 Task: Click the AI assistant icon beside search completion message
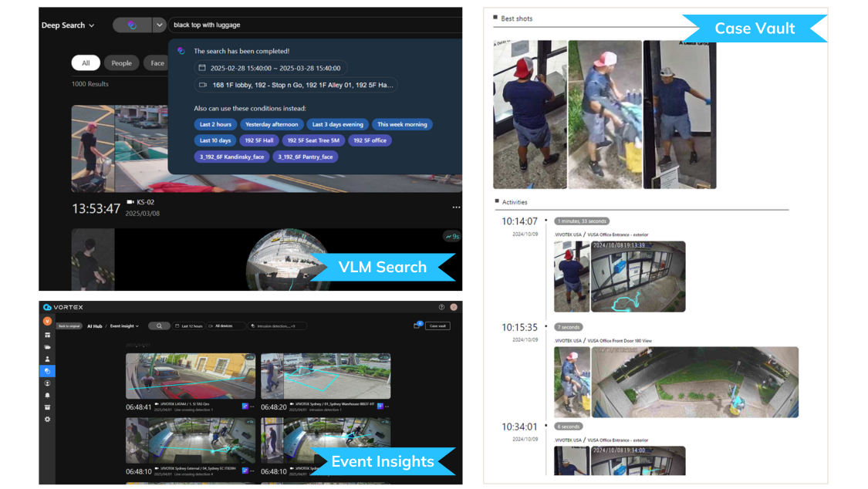point(180,51)
